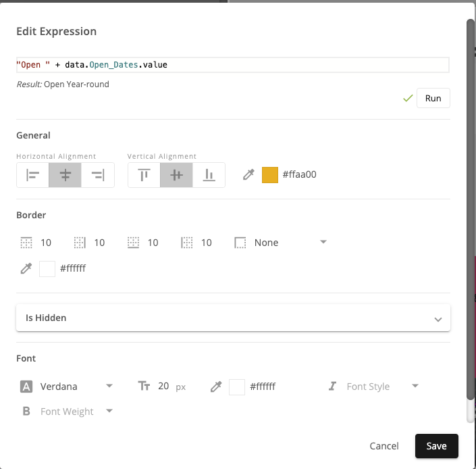Click the Run button

433,98
